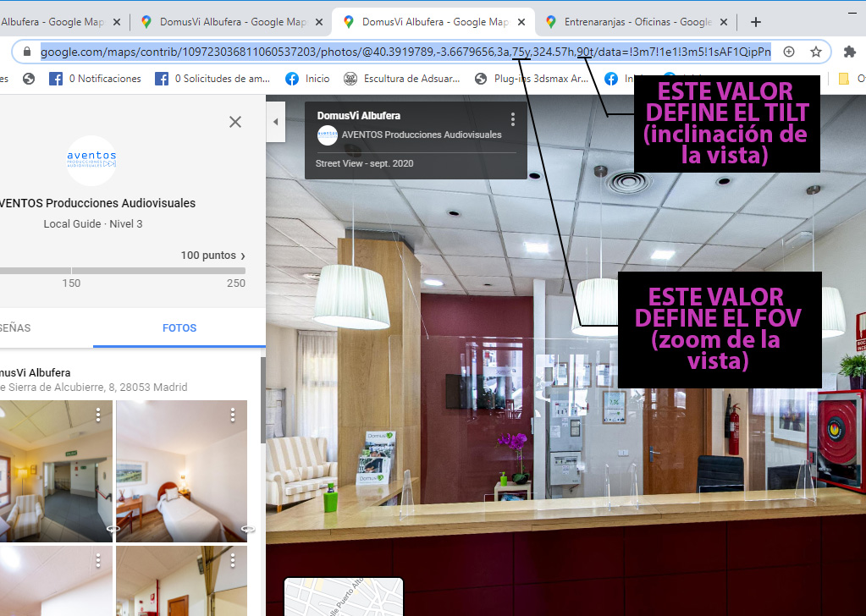Open the 0 Solicitudes de am... bookmark
Screen dimensions: 866x616
click(x=212, y=79)
